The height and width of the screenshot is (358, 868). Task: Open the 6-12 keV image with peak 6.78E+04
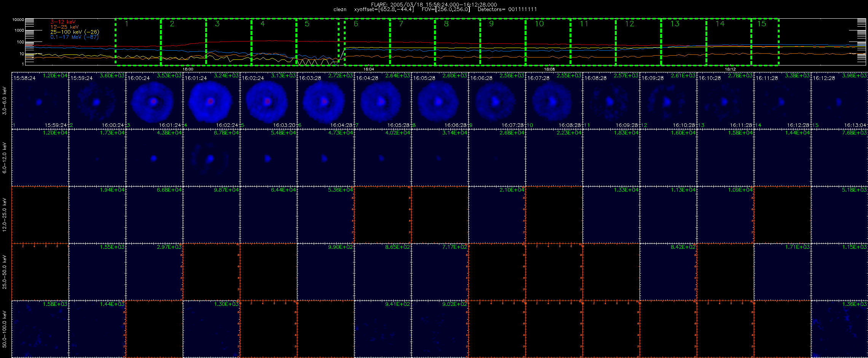(x=211, y=158)
